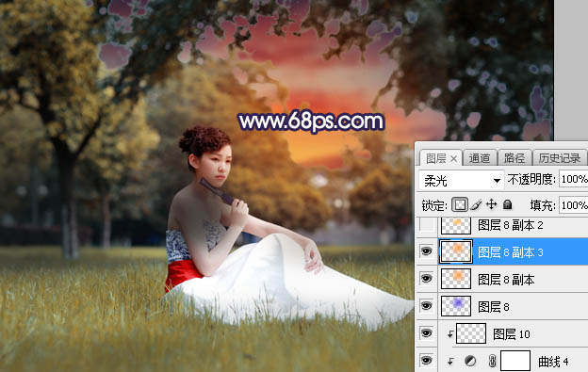Click the 曲线 4 mask link chain icon
588x372 pixels.
click(493, 361)
